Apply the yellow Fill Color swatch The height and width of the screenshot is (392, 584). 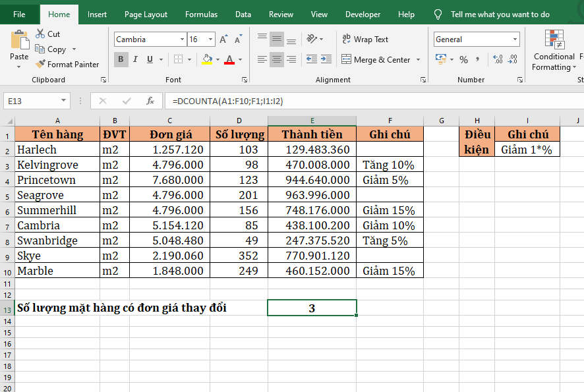tap(207, 60)
